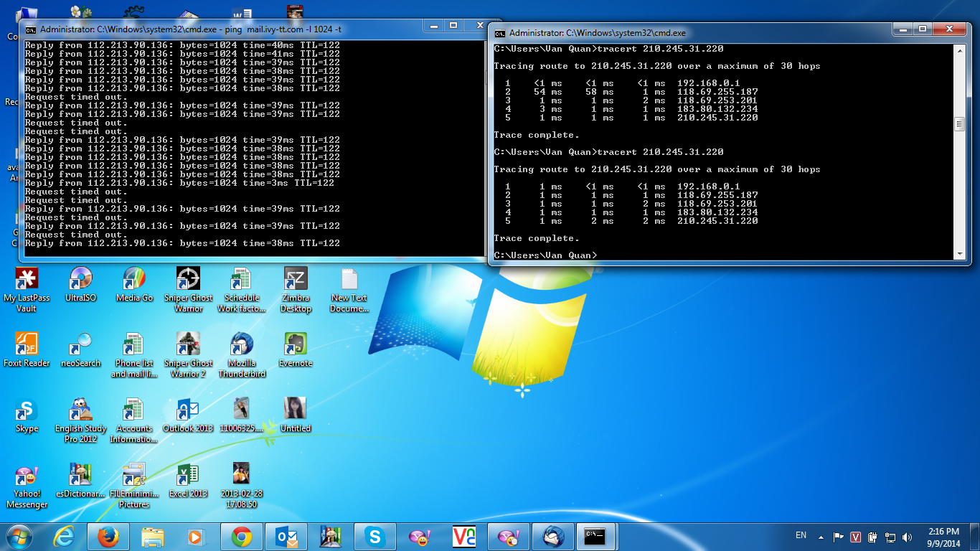
Task: Click the 'C:\Users\Van Quan>' prompt at the bottom
Action: click(x=545, y=255)
